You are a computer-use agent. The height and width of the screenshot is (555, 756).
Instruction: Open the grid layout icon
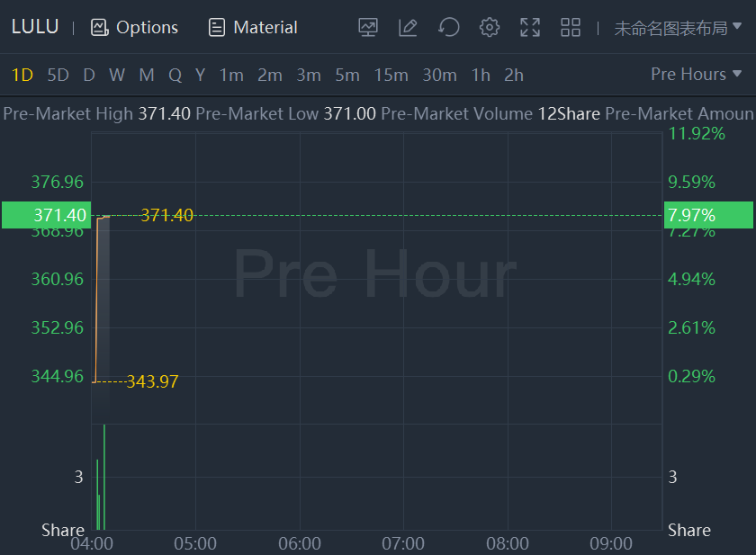(571, 27)
